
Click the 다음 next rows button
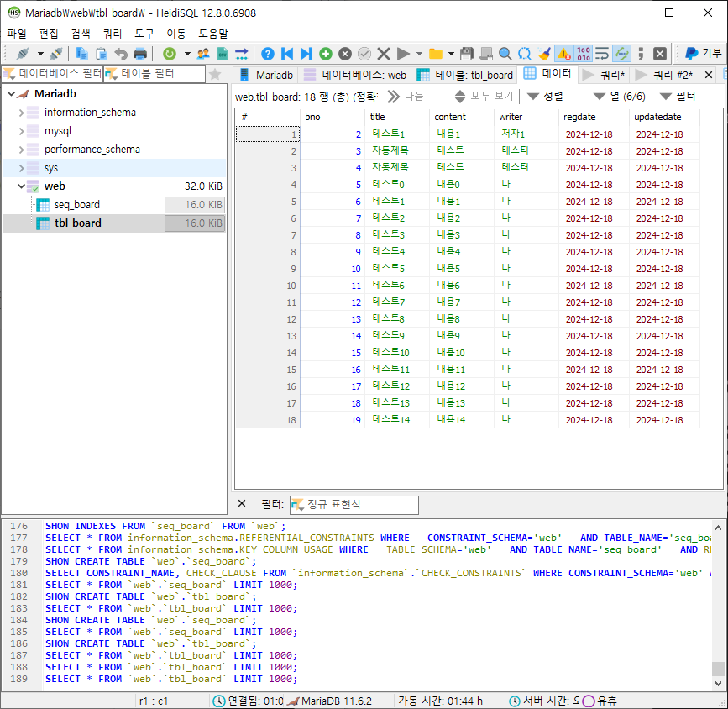click(x=406, y=96)
